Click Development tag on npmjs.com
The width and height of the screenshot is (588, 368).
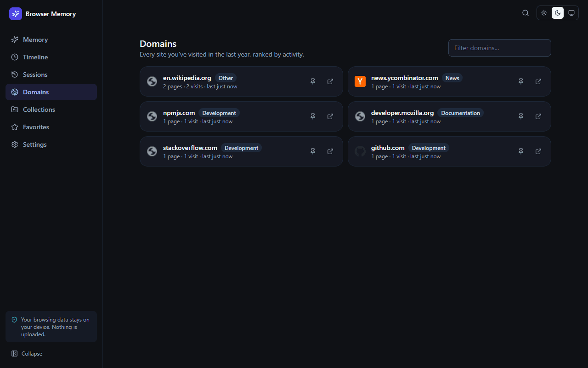coord(219,113)
